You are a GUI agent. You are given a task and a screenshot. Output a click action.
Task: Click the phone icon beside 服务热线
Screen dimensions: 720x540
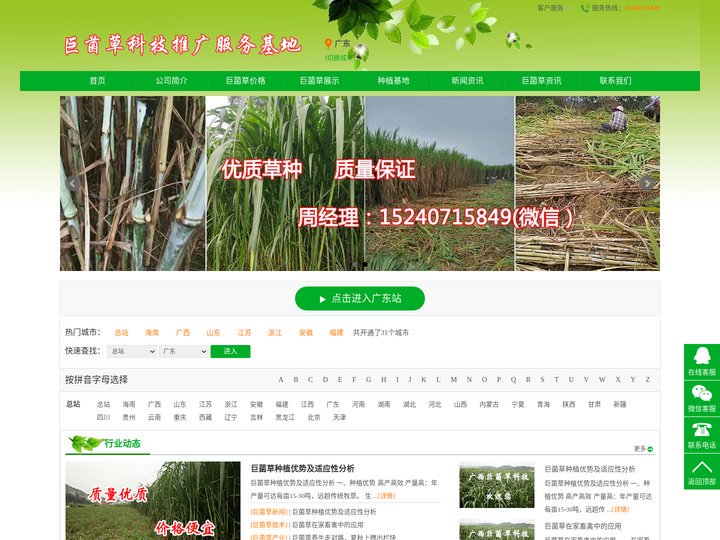(585, 8)
